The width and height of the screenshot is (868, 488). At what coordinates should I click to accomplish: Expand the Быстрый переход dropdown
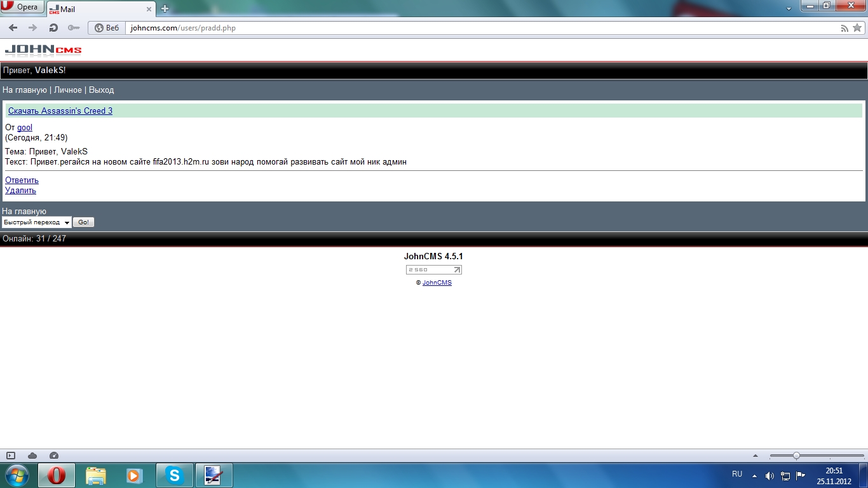coord(36,222)
